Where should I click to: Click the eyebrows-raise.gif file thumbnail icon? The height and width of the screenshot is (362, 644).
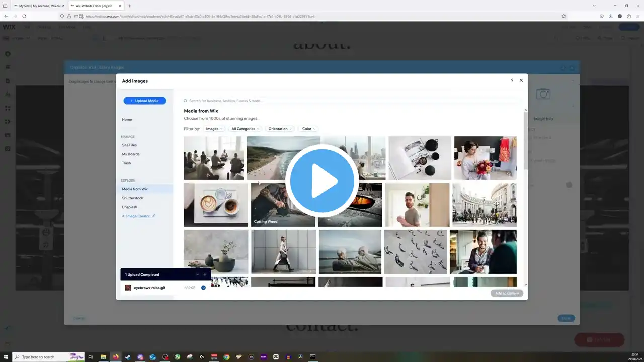(128, 288)
